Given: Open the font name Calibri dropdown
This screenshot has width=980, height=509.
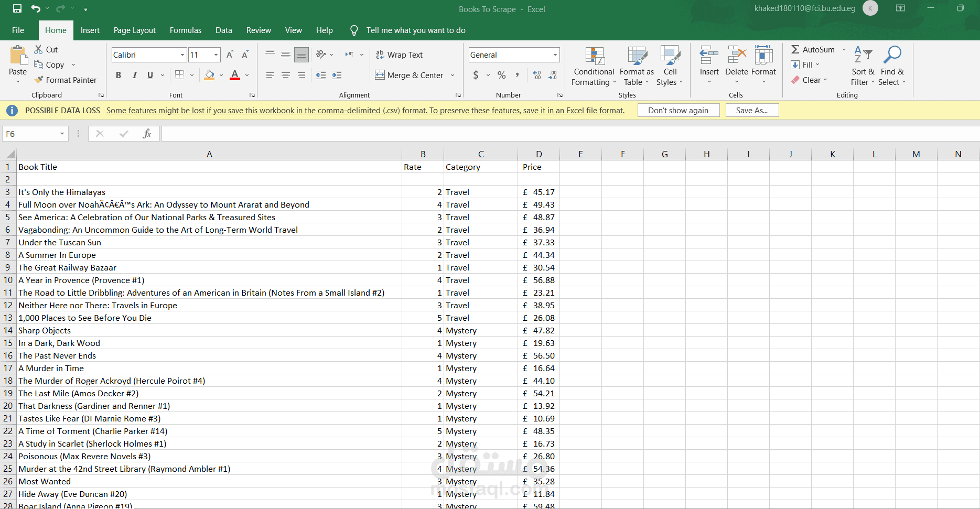Looking at the screenshot, I should (182, 55).
